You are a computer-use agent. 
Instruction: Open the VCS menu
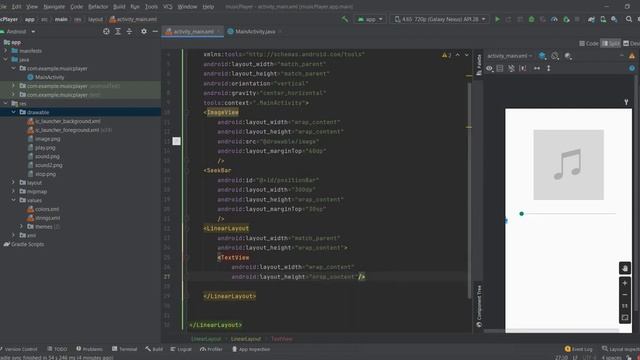(x=167, y=7)
